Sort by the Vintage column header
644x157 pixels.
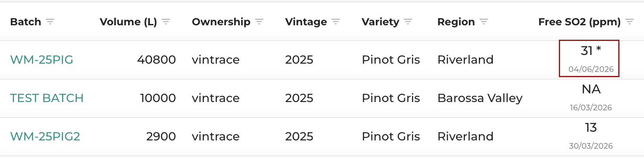coord(306,22)
